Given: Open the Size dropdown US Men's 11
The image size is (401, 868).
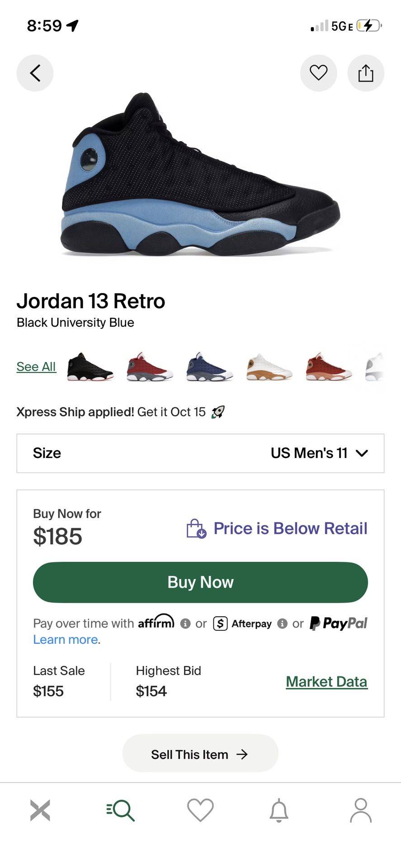Looking at the screenshot, I should (200, 453).
